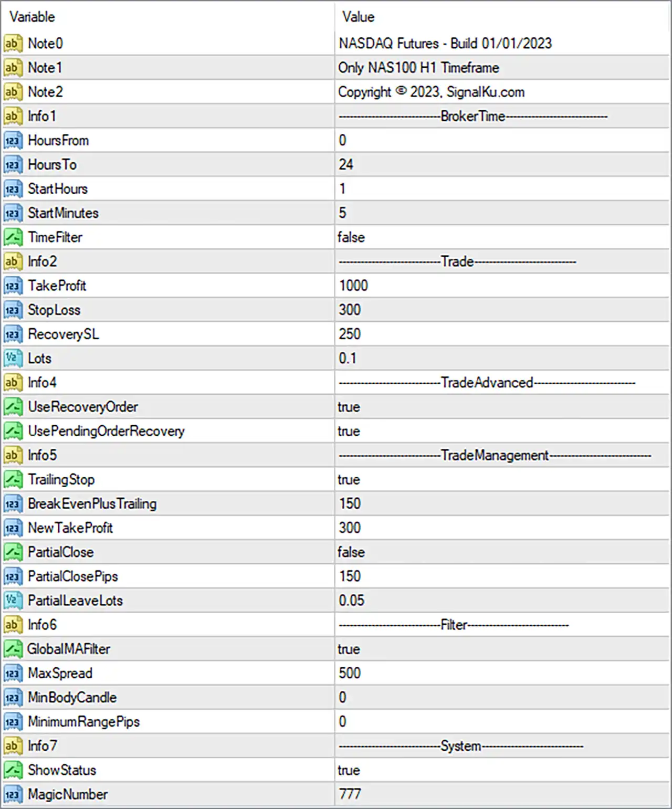
Task: Click the integer icon beside NewTakeProfit
Action: tap(13, 528)
